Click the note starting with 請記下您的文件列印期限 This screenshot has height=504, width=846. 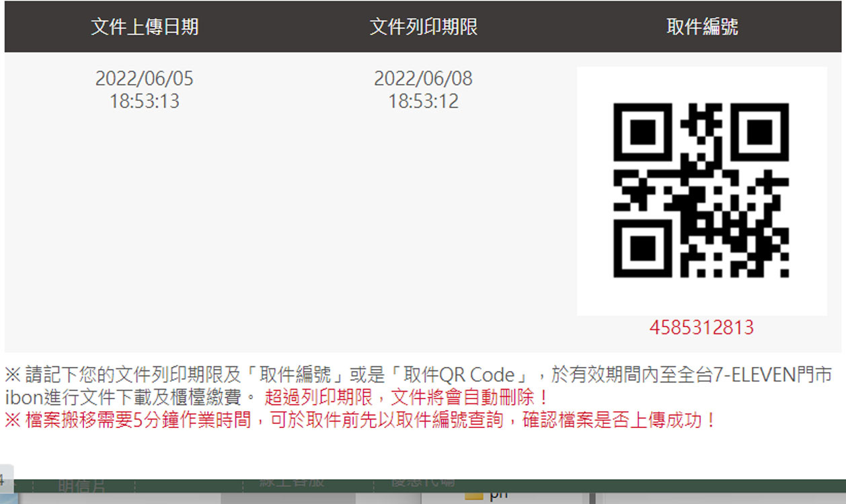coord(418,386)
